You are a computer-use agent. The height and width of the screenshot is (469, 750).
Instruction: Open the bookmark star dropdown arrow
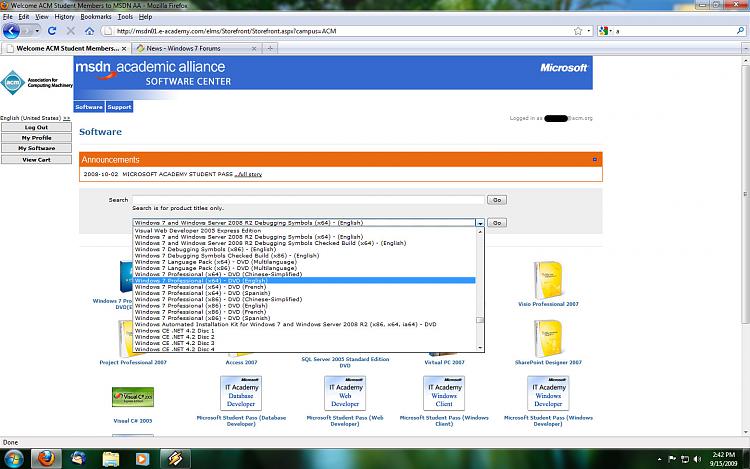(x=589, y=31)
